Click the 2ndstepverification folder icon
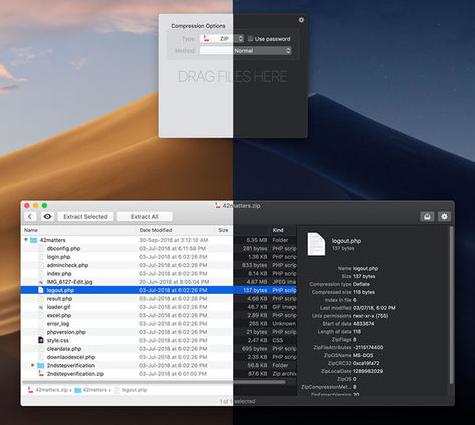Image resolution: width=475 pixels, height=425 pixels. pos(41,365)
